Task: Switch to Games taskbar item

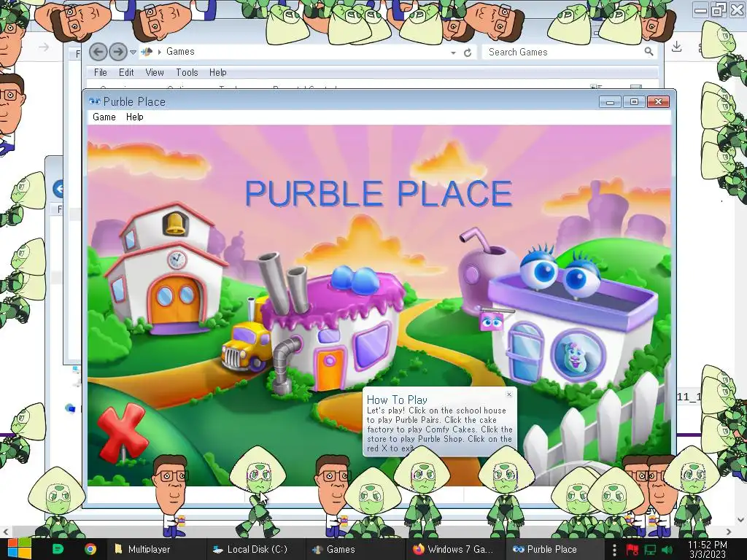Action: pyautogui.click(x=354, y=549)
